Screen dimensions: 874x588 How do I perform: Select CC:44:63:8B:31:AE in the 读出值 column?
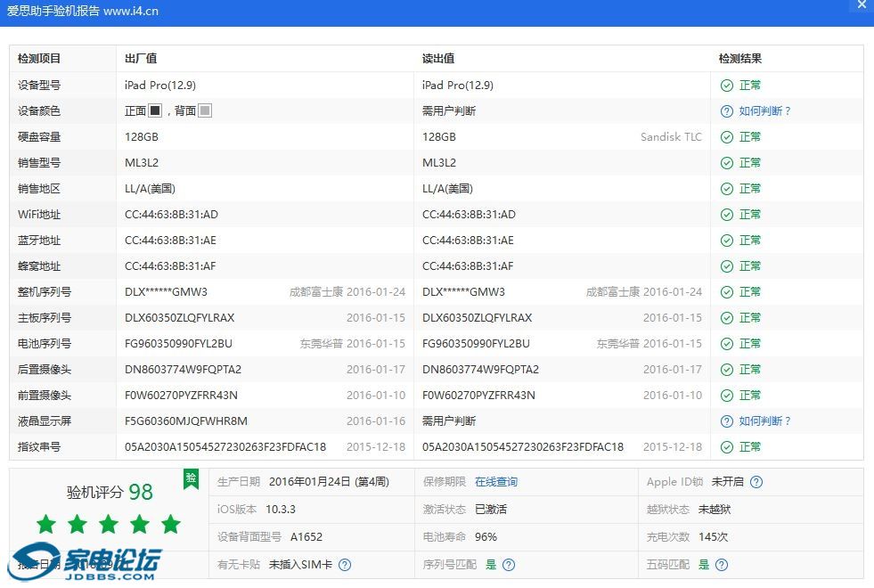469,241
